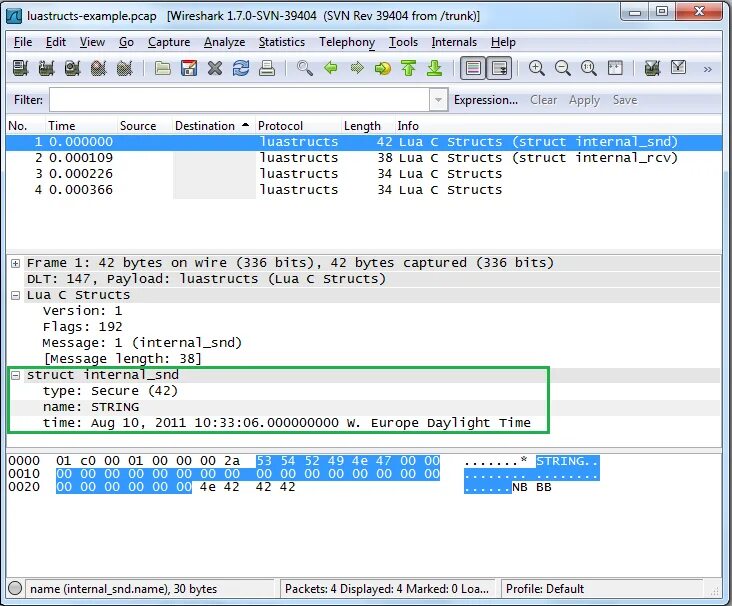Select the Flags: 192 field
Image resolution: width=732 pixels, height=606 pixels.
pyautogui.click(x=83, y=327)
